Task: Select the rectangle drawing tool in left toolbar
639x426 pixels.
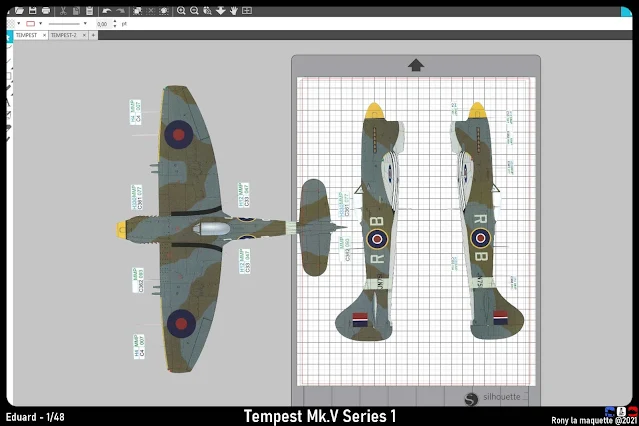Action: (x=9, y=76)
